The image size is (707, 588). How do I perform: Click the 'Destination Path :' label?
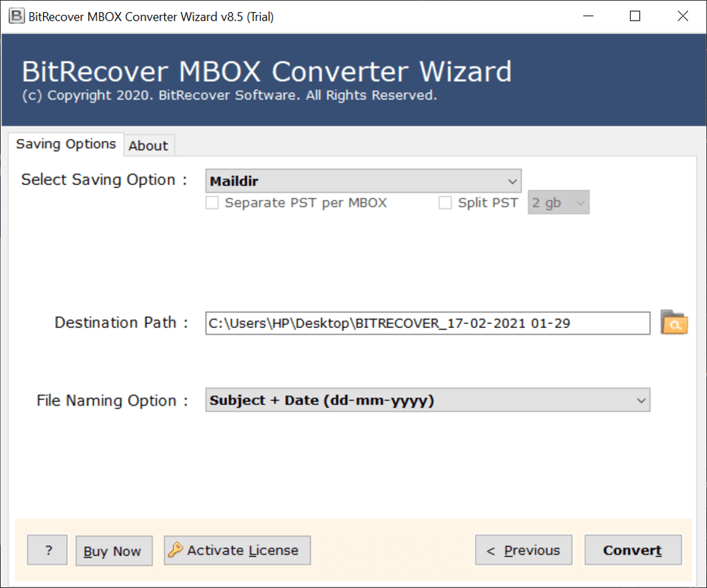[122, 322]
